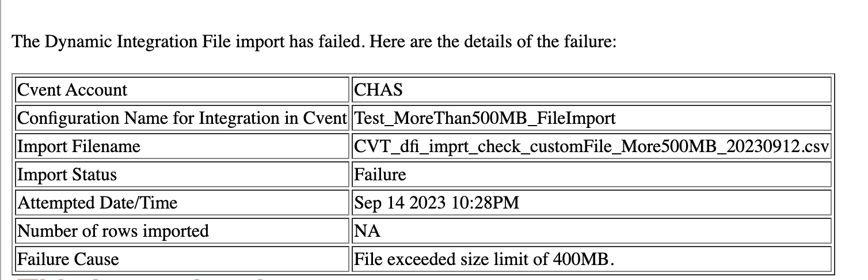Select the 'Sep 14 2023 10:28PM' value
The image size is (868, 280).
(x=437, y=203)
